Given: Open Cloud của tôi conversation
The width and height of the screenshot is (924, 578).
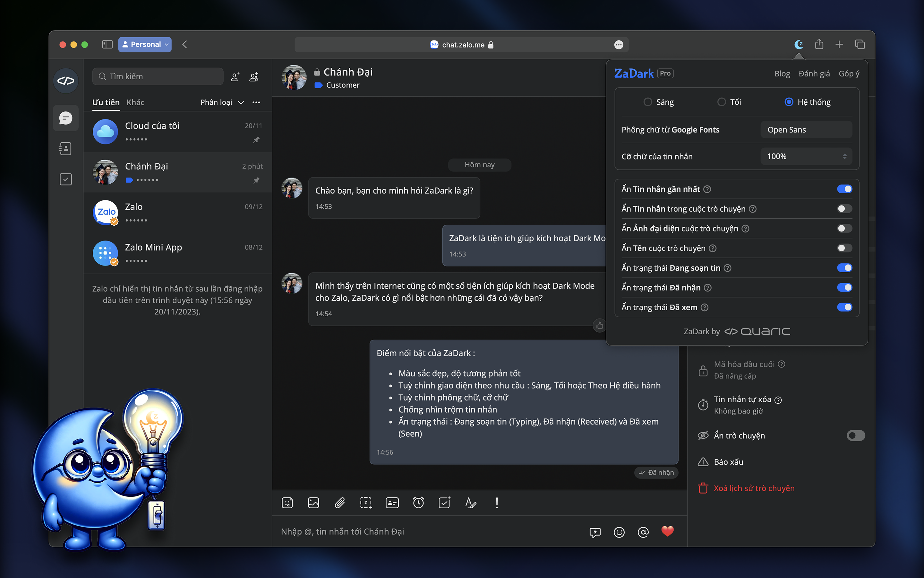Looking at the screenshot, I should pos(177,132).
